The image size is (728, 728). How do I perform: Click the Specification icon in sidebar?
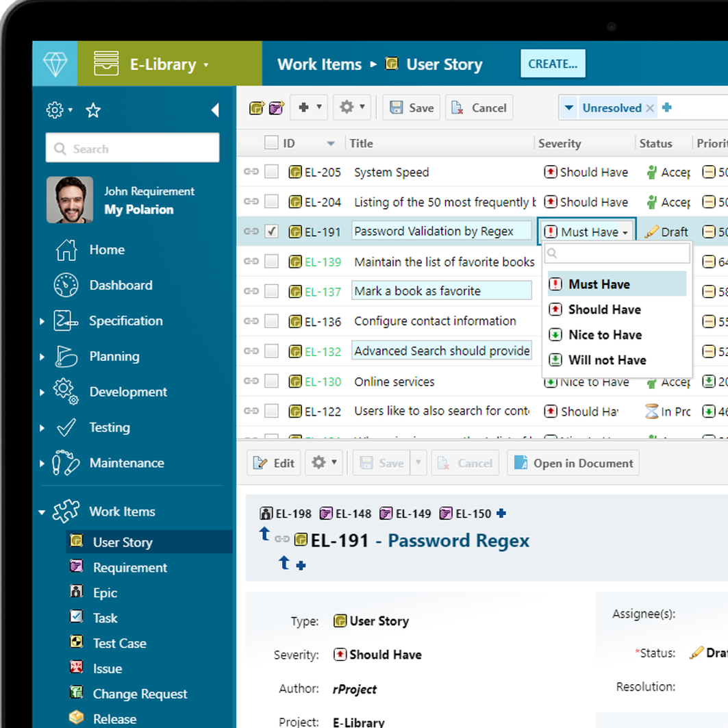(65, 321)
